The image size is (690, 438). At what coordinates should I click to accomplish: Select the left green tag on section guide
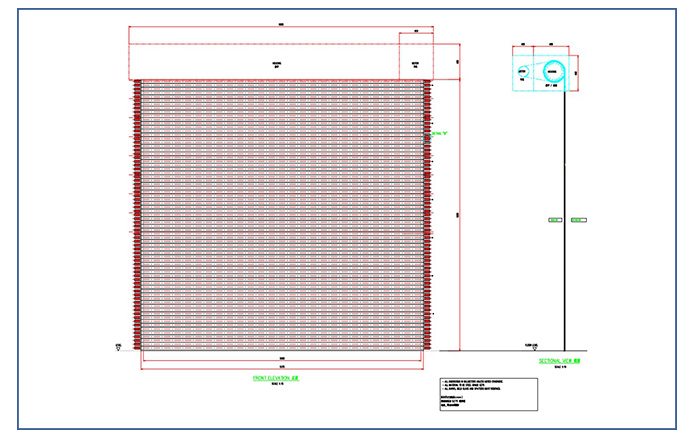pos(555,219)
